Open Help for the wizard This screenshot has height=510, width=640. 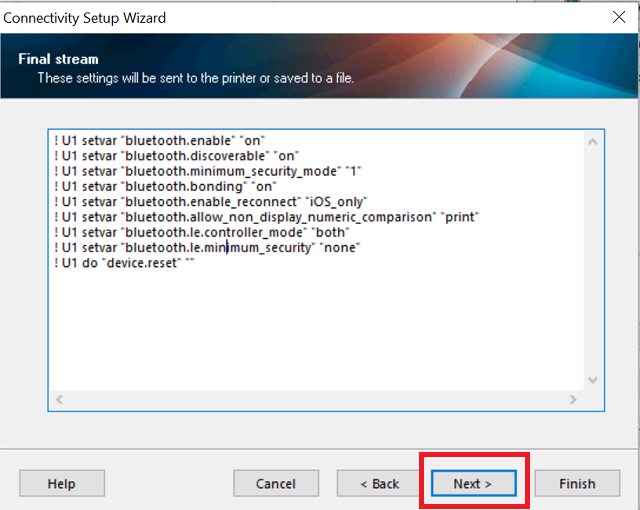pyautogui.click(x=61, y=484)
